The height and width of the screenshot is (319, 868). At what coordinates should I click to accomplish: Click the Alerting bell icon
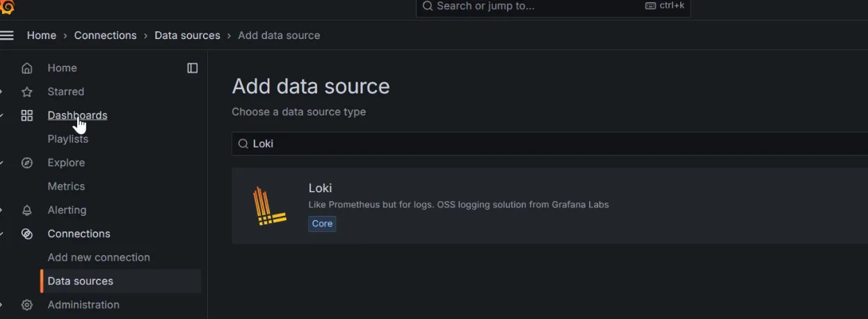tap(27, 210)
